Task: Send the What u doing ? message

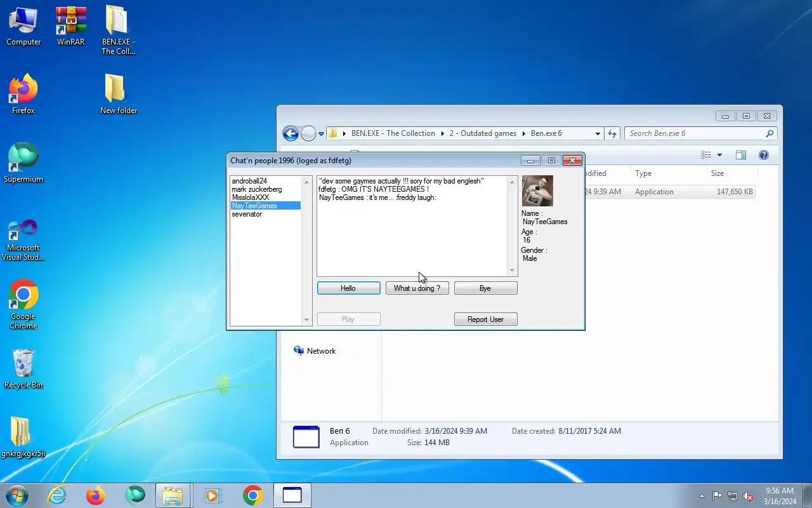Action: [417, 288]
